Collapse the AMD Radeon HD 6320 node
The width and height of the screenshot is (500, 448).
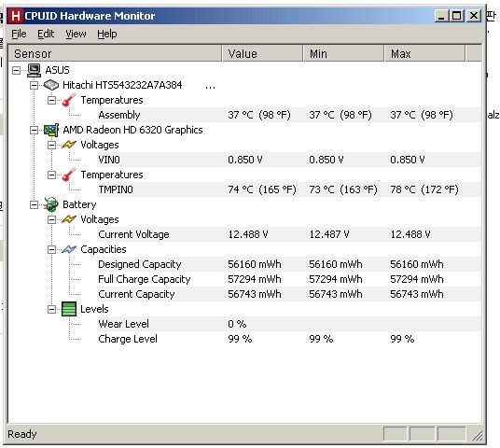pyautogui.click(x=34, y=130)
